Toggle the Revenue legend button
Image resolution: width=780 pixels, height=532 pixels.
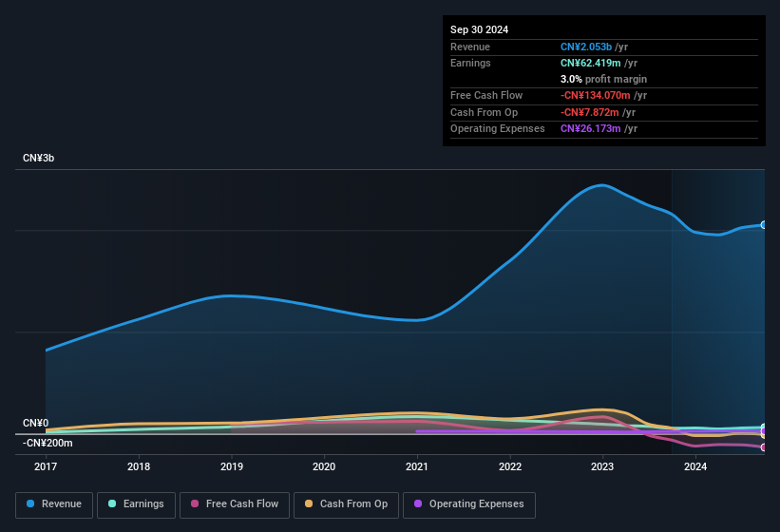[x=54, y=504]
